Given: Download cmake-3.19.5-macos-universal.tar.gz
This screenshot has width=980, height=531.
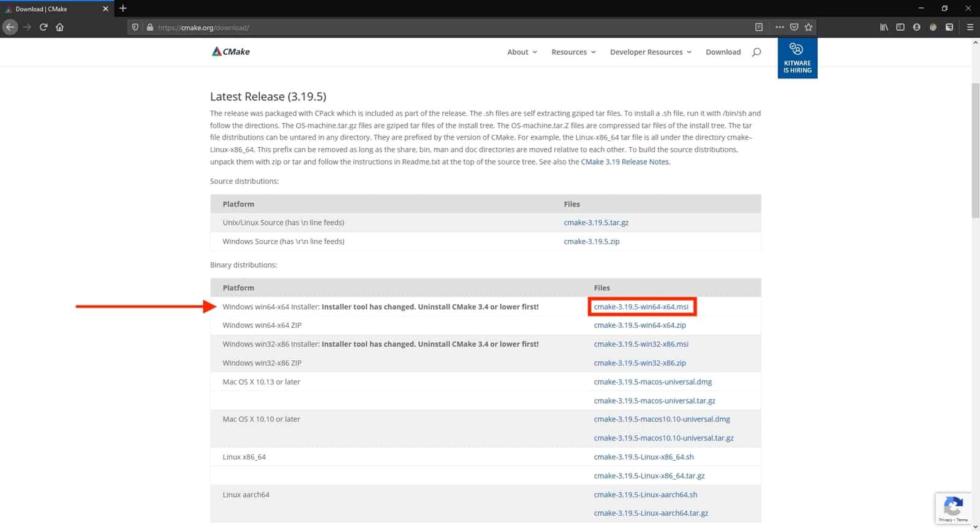Looking at the screenshot, I should (x=655, y=401).
